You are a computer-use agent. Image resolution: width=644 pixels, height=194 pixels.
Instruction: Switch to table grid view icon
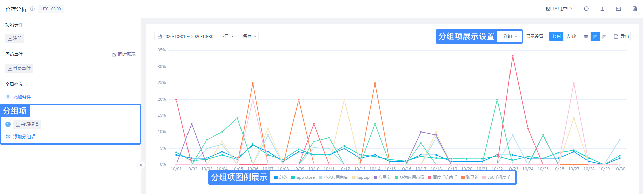coord(586,37)
